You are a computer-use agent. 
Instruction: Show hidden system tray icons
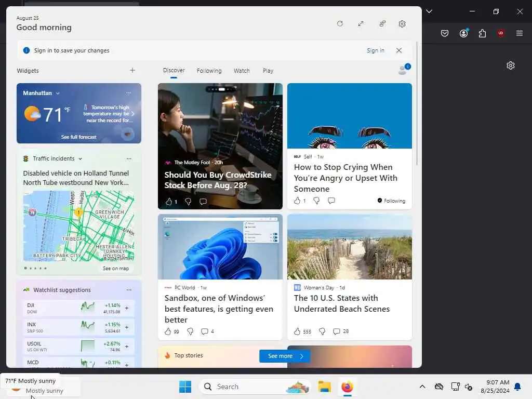point(422,387)
